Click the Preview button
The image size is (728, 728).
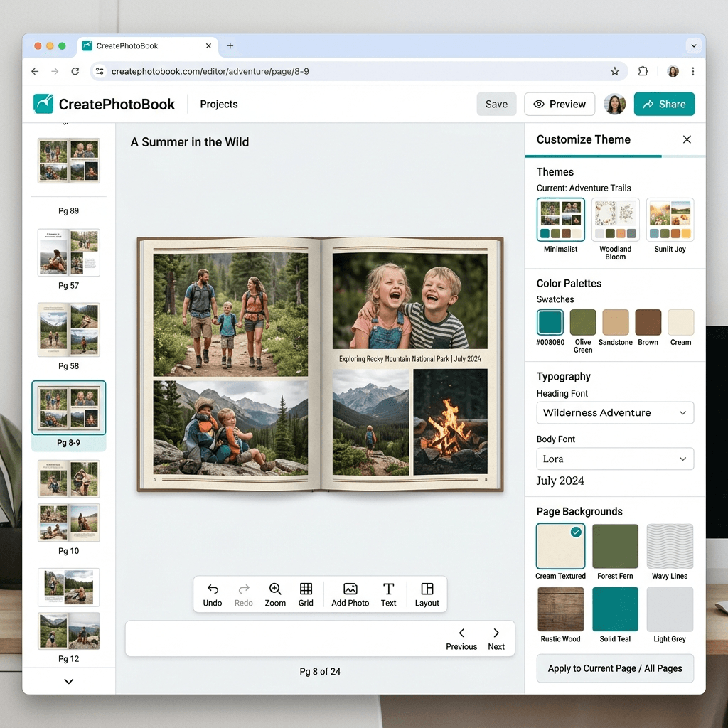coord(560,104)
